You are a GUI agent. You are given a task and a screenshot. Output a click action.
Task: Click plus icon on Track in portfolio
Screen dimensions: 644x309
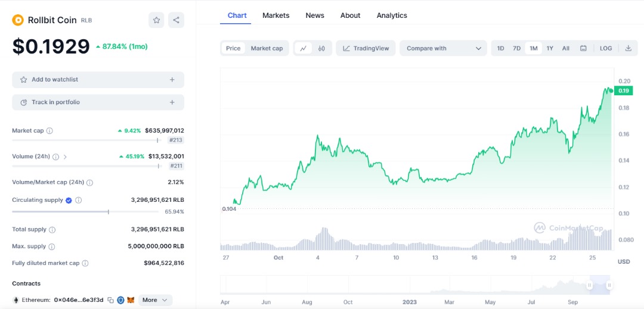pyautogui.click(x=172, y=102)
